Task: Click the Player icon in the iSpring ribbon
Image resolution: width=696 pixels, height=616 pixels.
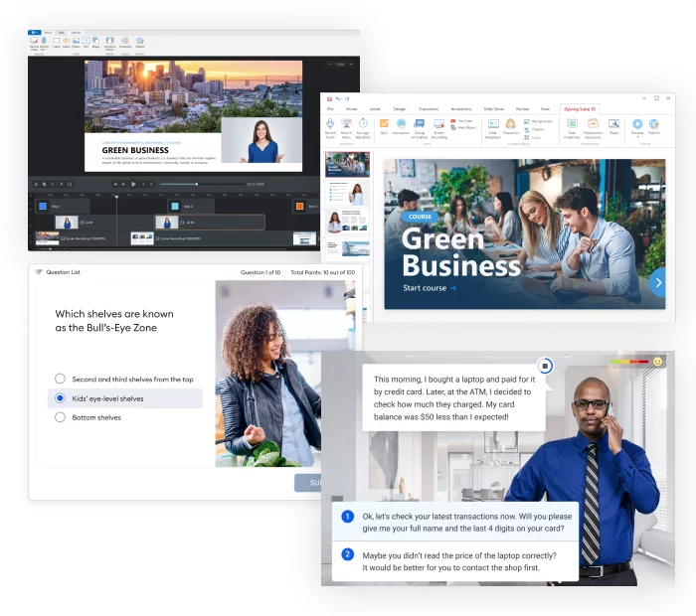Action: 613,126
